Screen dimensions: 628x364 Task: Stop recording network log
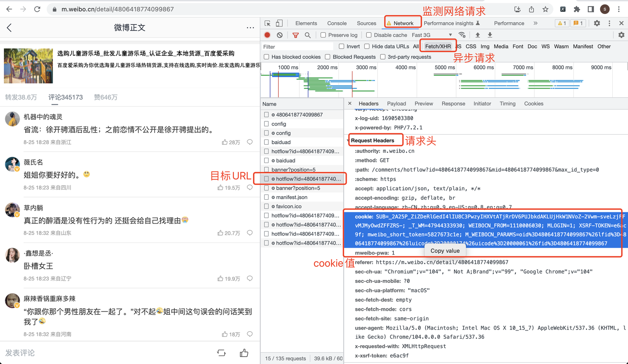tap(267, 35)
